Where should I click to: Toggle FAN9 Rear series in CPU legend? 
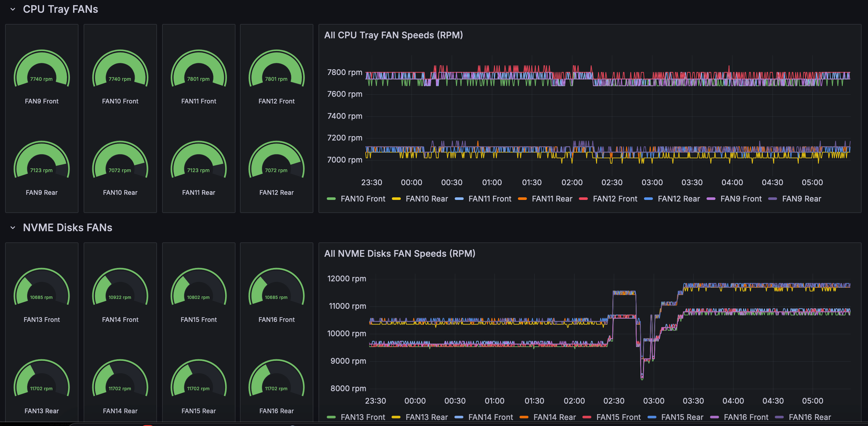coord(802,199)
